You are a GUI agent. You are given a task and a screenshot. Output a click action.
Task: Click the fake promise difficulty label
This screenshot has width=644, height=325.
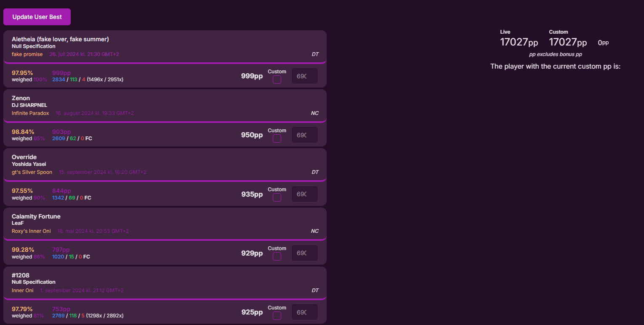pyautogui.click(x=27, y=54)
